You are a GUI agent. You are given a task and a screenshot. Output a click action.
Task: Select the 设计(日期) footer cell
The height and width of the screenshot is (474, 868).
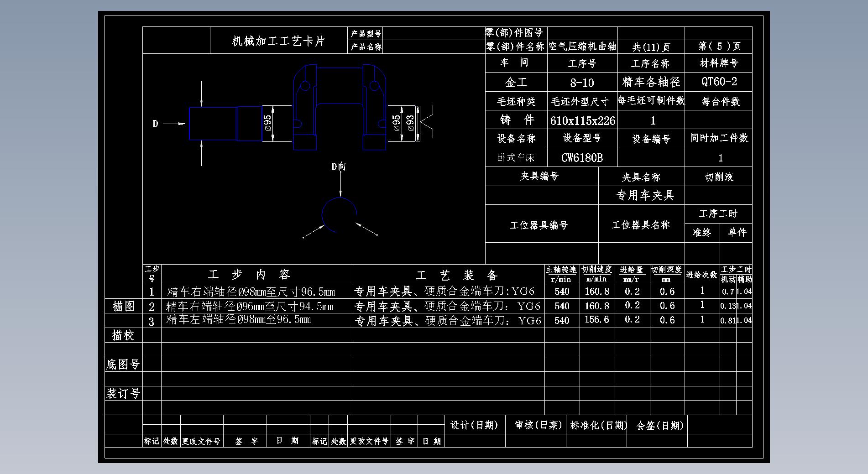(475, 425)
